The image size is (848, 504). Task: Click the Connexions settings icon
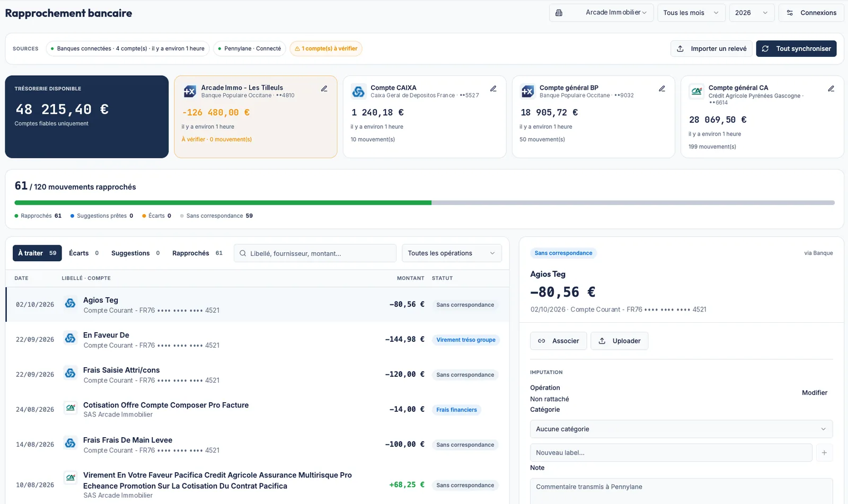pyautogui.click(x=790, y=13)
